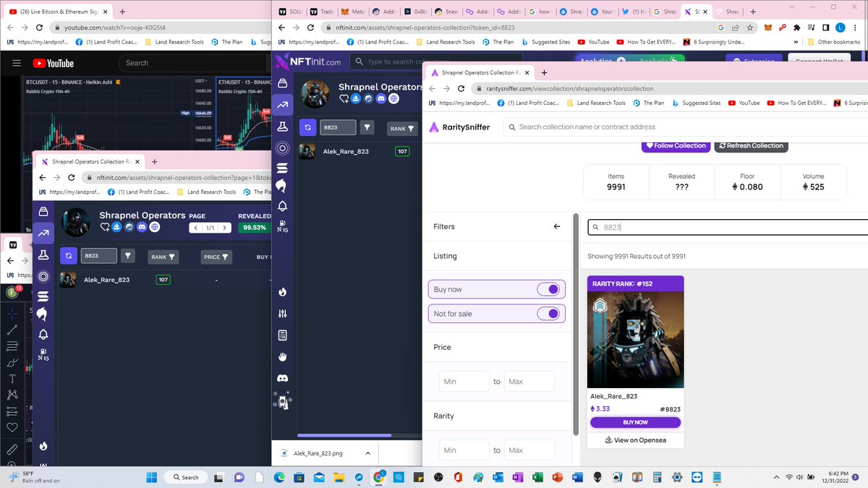
Task: Select TradingView ruler measure tool
Action: point(12,449)
